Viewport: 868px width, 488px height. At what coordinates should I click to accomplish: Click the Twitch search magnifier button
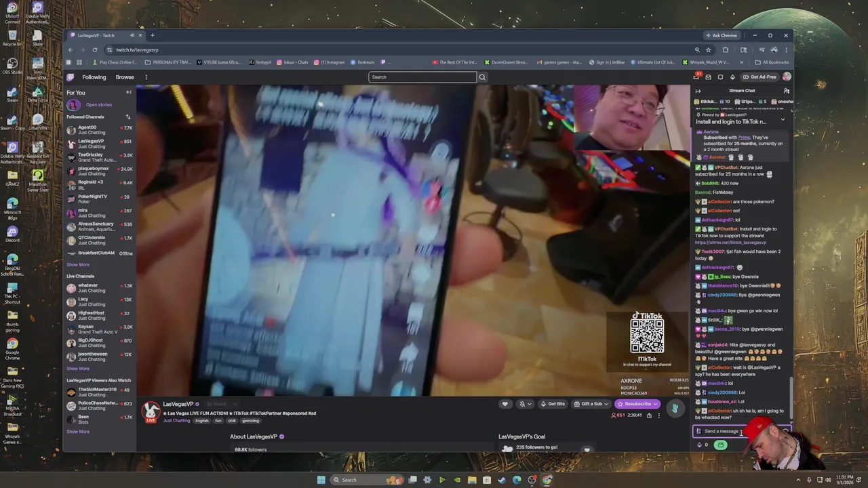pyautogui.click(x=482, y=77)
